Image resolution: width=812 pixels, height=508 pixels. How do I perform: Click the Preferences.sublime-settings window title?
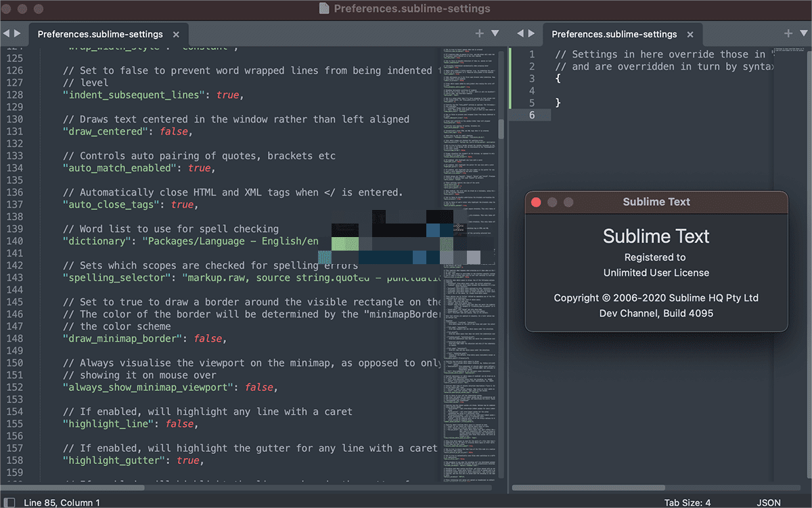click(x=412, y=9)
